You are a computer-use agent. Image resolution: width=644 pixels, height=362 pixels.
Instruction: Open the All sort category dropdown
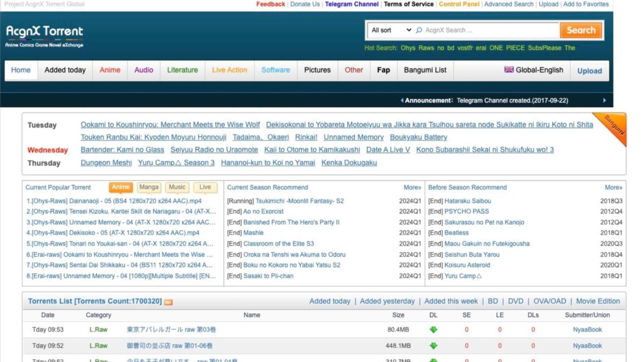point(391,31)
